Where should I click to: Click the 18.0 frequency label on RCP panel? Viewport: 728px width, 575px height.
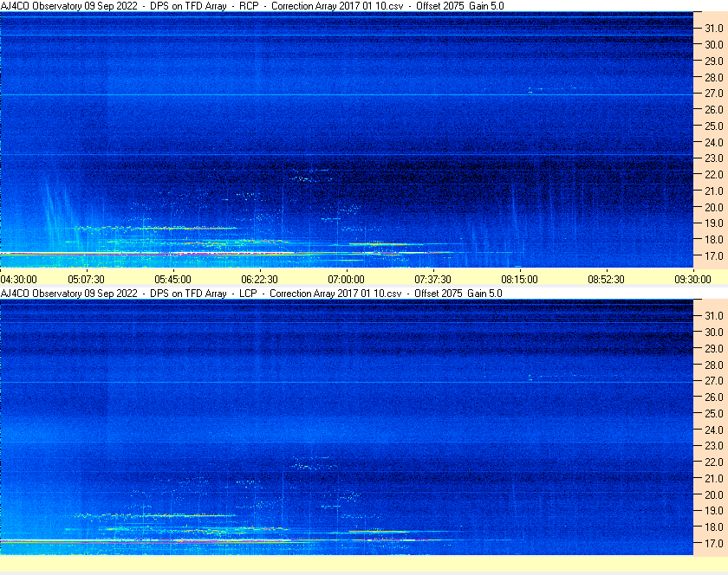714,240
